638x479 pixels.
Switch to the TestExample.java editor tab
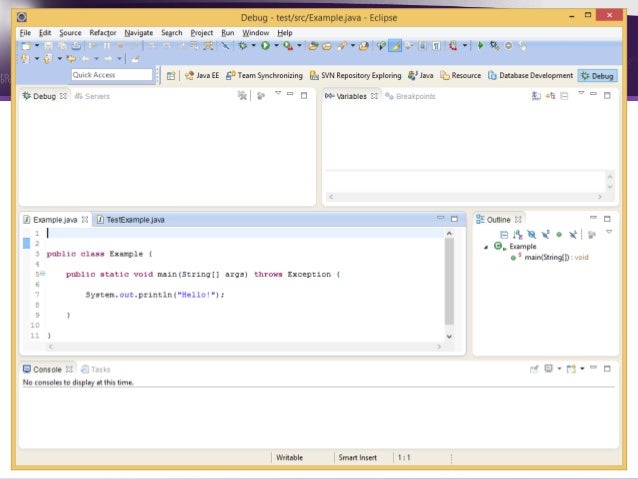[x=134, y=219]
